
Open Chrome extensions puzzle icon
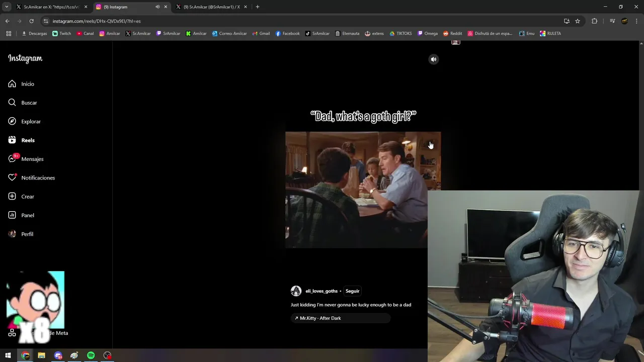pos(594,21)
